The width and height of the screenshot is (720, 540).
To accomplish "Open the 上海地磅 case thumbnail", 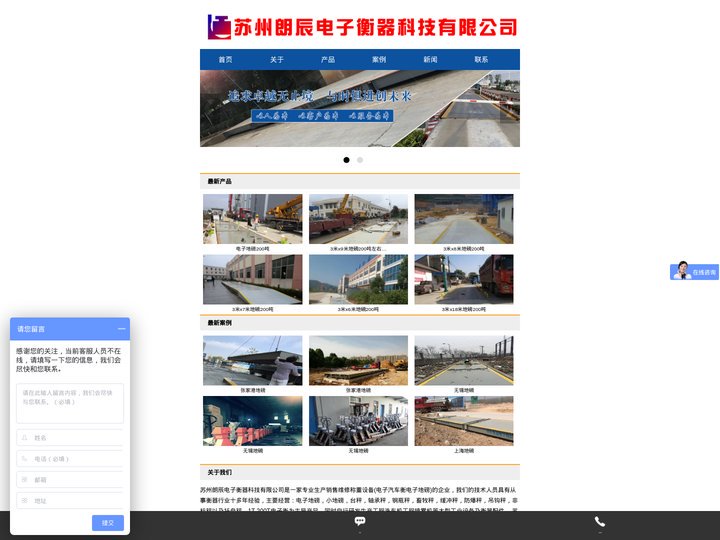I will 464,421.
